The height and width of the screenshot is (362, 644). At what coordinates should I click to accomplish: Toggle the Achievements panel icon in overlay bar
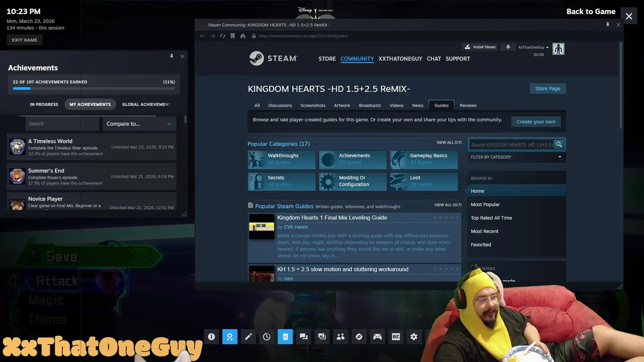pyautogui.click(x=230, y=337)
